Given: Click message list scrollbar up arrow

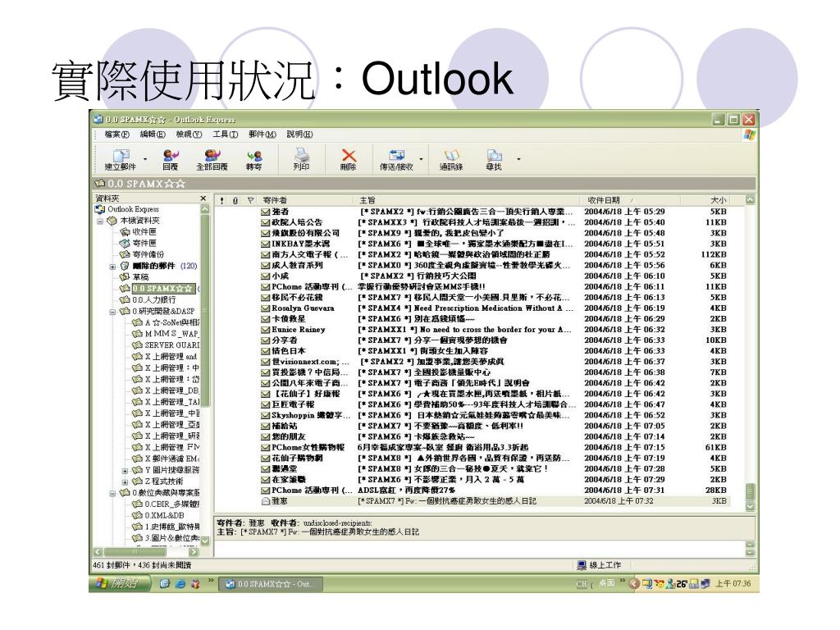Looking at the screenshot, I should click(750, 200).
